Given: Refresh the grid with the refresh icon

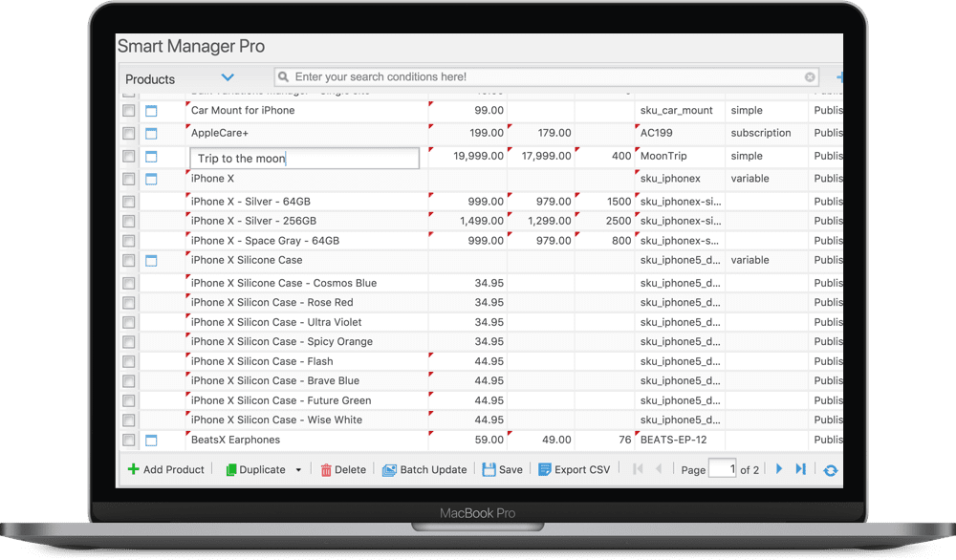Looking at the screenshot, I should 831,470.
